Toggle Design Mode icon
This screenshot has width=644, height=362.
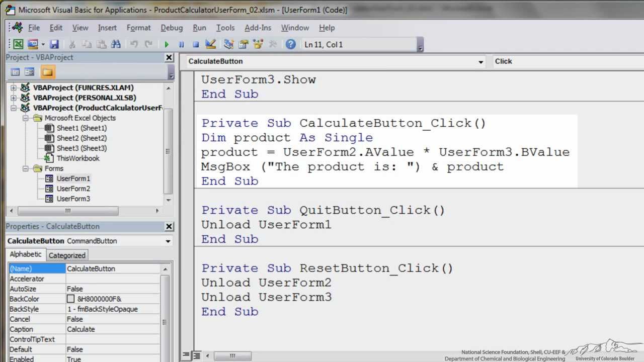click(x=211, y=44)
